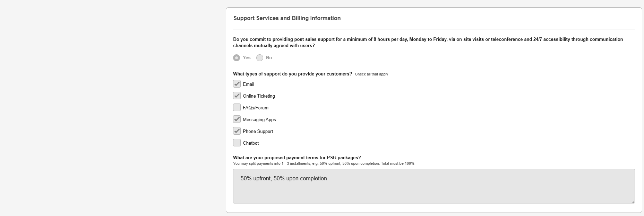Click the 'Email' label text
This screenshot has width=644, height=216.
248,84
